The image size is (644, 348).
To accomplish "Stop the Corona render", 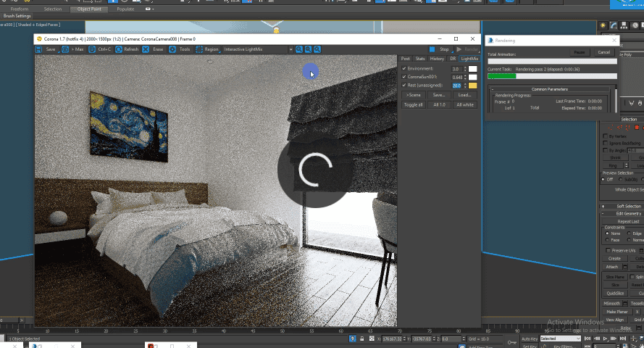I will coord(440,49).
